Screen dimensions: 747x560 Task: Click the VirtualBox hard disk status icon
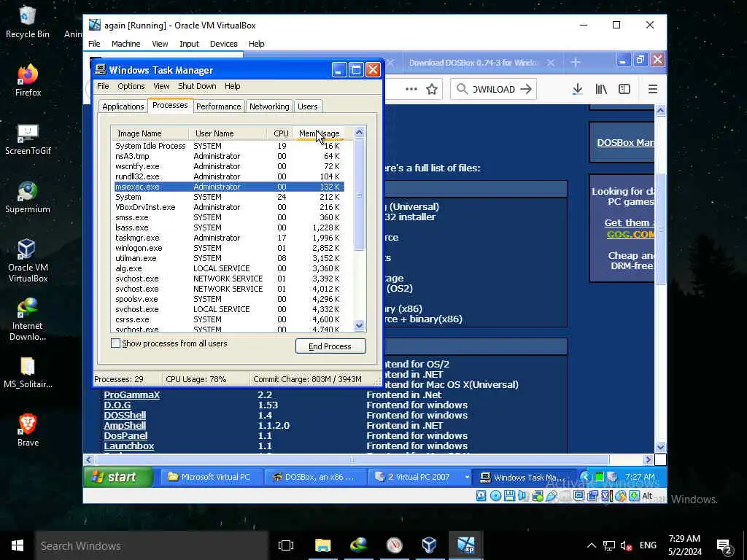pyautogui.click(x=481, y=496)
